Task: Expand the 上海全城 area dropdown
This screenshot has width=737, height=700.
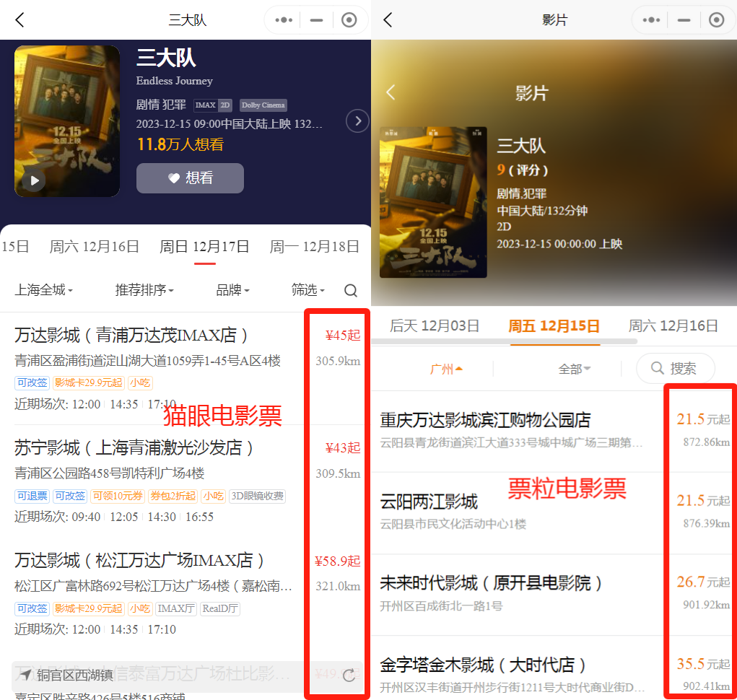Action: point(43,290)
